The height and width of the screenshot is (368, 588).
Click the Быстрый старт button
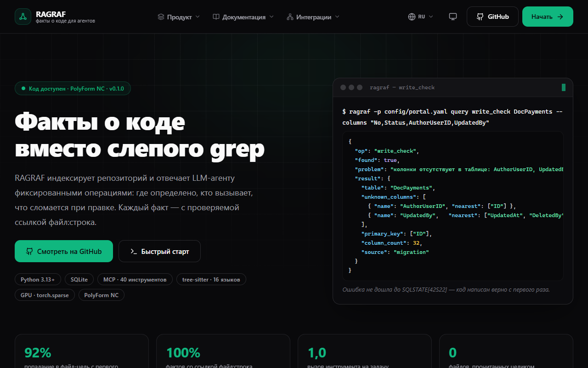(x=159, y=251)
